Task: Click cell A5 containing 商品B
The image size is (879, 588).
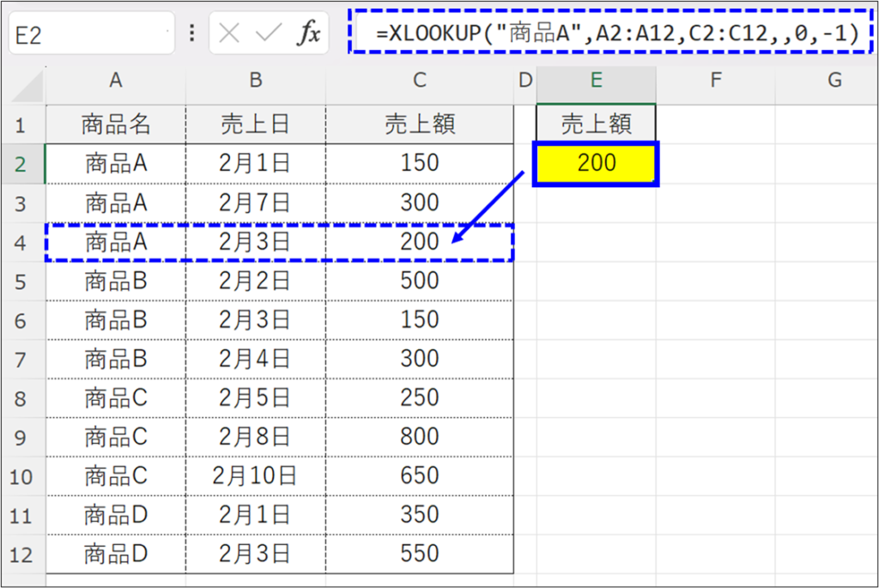Action: 115,281
